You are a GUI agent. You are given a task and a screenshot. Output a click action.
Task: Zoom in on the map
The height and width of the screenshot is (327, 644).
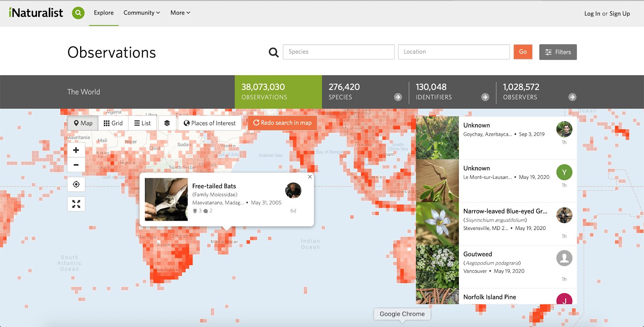click(x=76, y=150)
